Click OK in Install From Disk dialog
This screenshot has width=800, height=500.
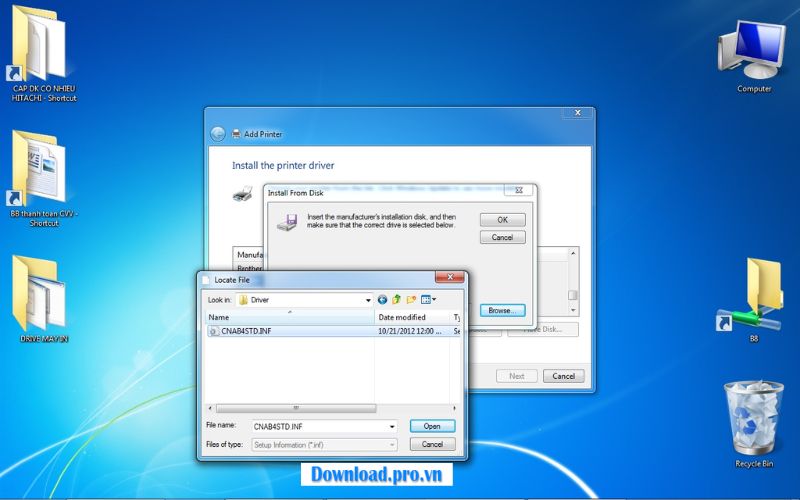[x=502, y=219]
